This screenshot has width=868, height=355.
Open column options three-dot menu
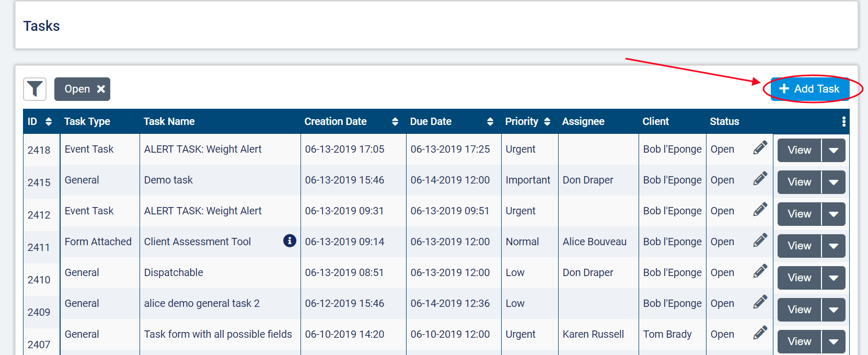point(843,122)
